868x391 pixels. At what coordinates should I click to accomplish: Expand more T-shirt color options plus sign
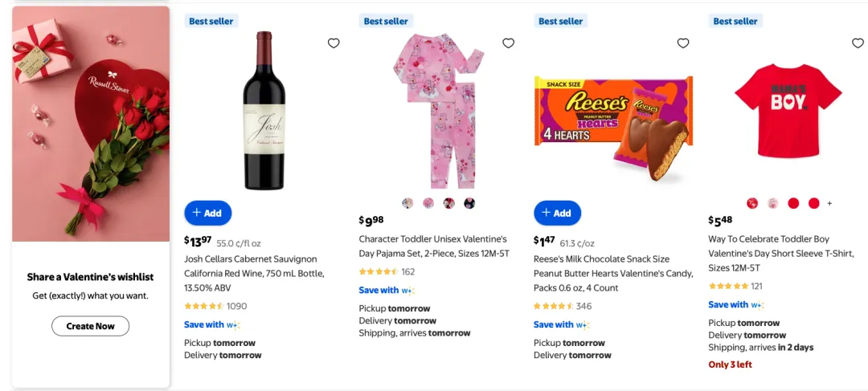829,203
